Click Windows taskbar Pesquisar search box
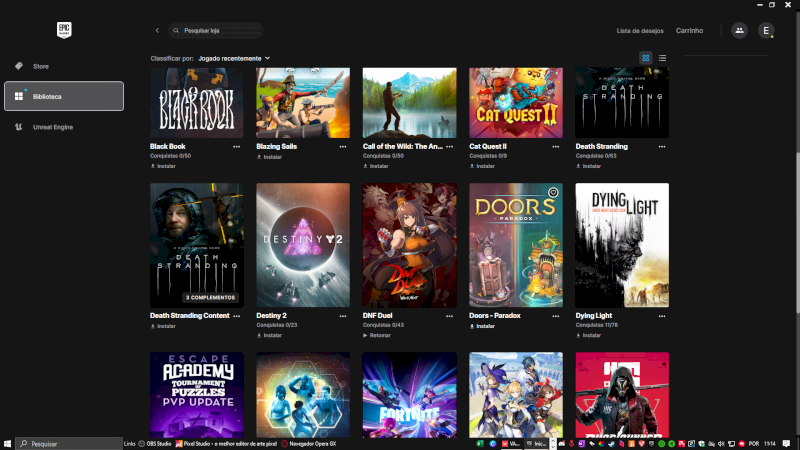800x450 pixels. [69, 444]
